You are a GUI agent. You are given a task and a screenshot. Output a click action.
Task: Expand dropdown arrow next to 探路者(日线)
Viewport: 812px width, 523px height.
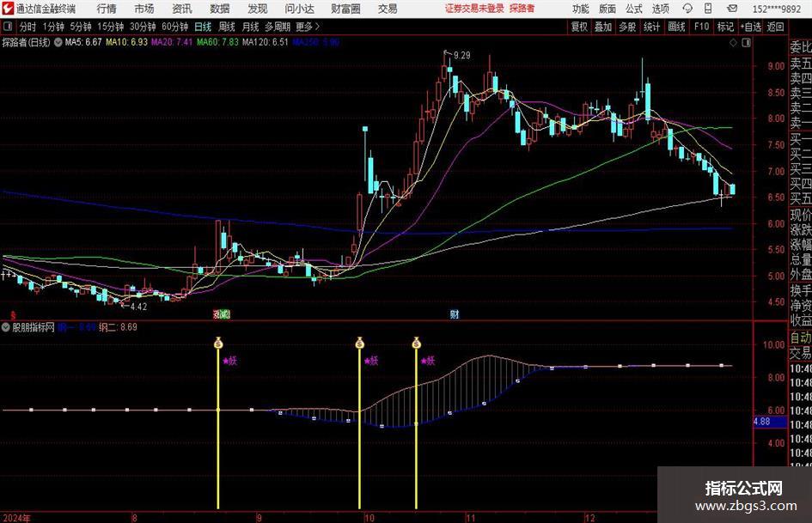58,42
